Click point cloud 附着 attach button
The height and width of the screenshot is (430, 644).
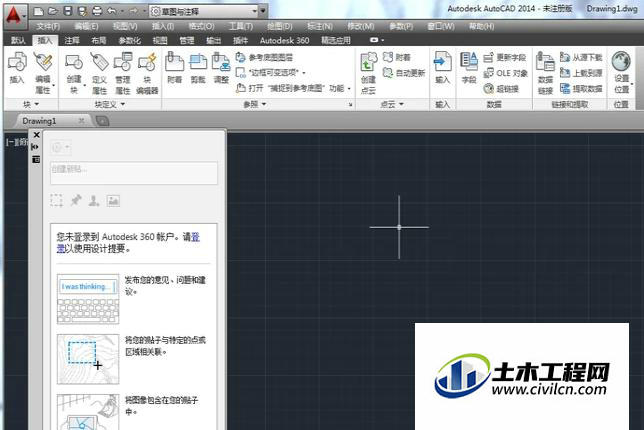(397, 57)
